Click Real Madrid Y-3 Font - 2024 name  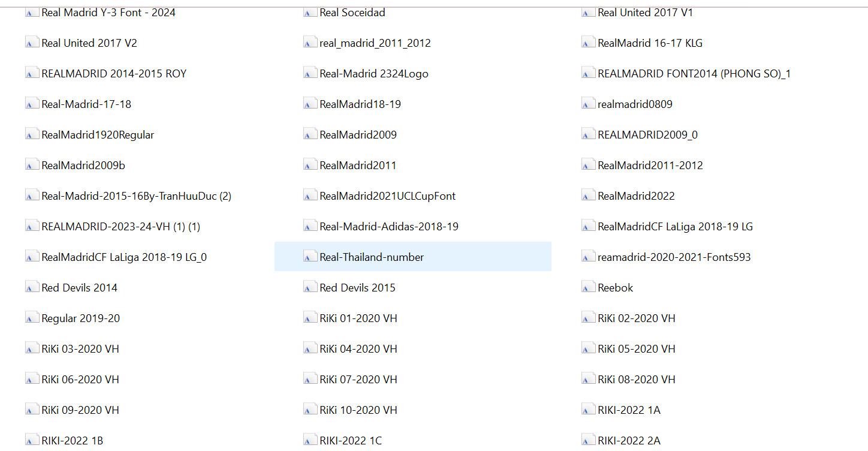(108, 13)
